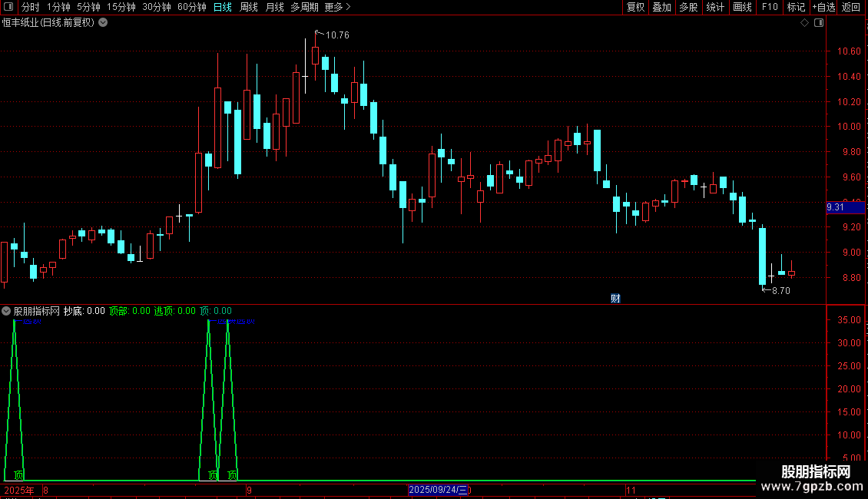Click the 2025/09/24 date marker

click(438, 490)
